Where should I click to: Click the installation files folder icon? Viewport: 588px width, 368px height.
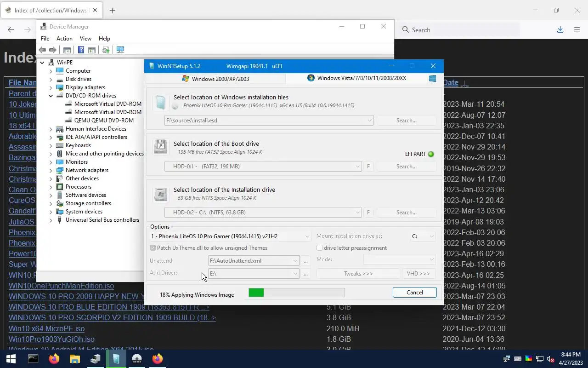click(160, 102)
